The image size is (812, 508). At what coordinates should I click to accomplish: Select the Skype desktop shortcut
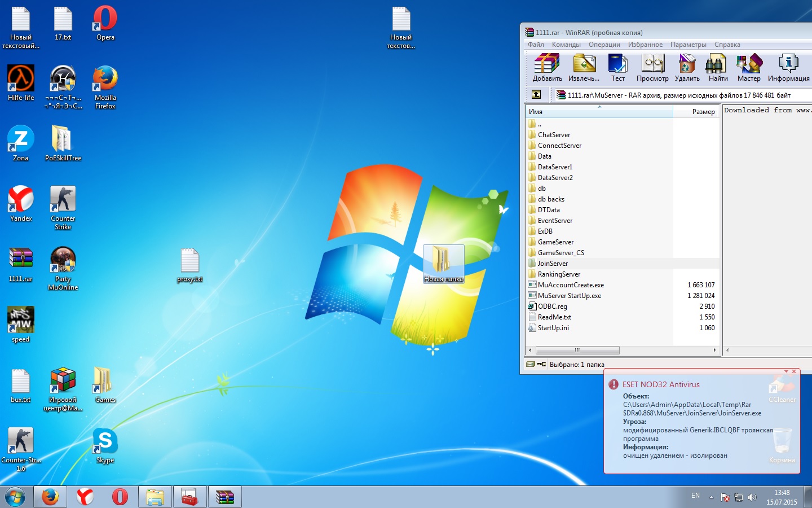click(105, 446)
